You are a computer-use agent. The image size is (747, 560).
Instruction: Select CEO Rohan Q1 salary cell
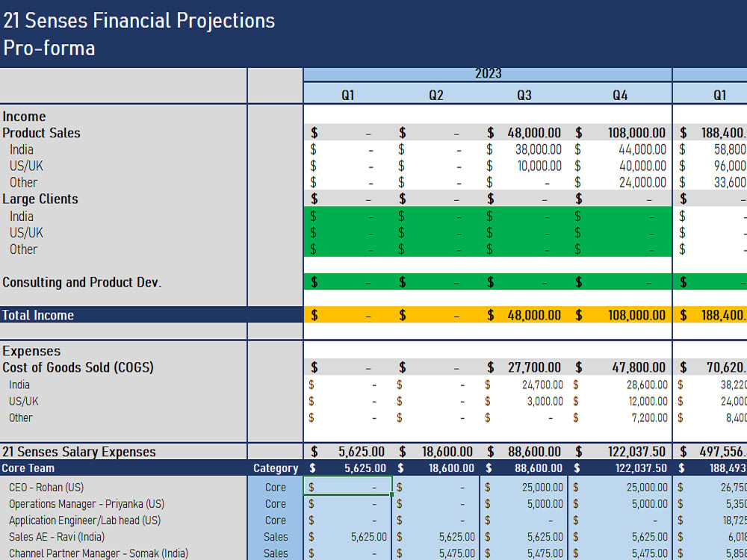[348, 487]
